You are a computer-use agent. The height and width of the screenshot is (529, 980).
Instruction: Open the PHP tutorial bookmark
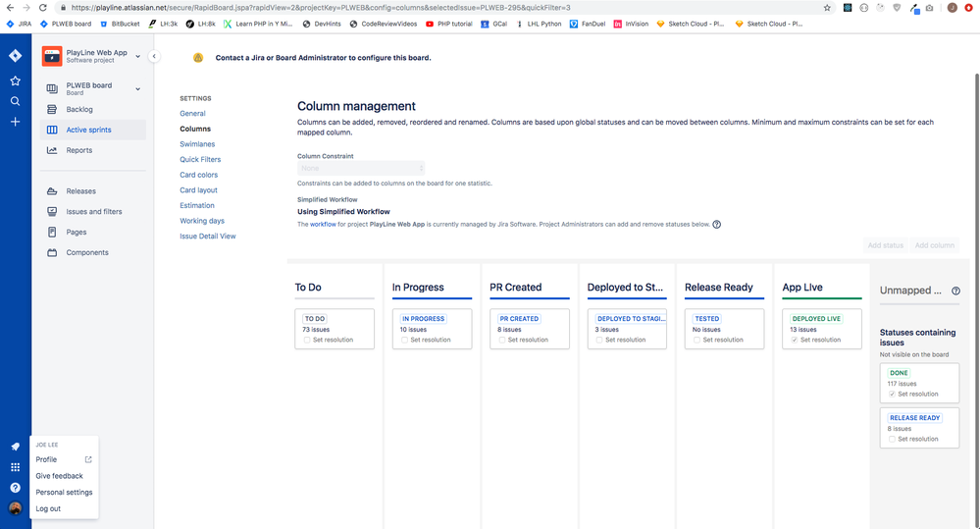coord(448,24)
